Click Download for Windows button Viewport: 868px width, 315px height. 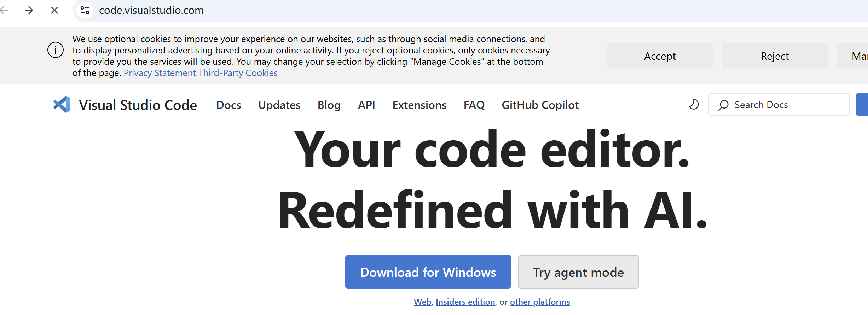click(x=428, y=272)
